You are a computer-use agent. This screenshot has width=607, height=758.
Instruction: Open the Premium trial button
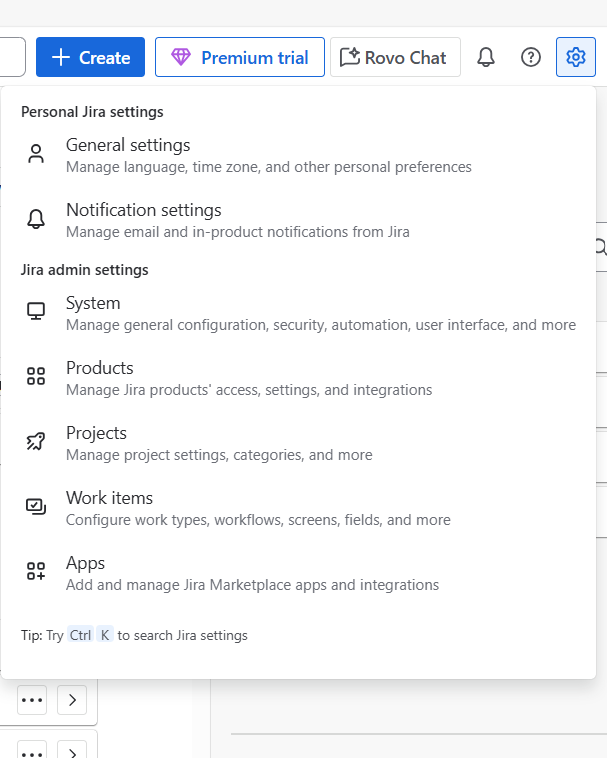tap(240, 57)
